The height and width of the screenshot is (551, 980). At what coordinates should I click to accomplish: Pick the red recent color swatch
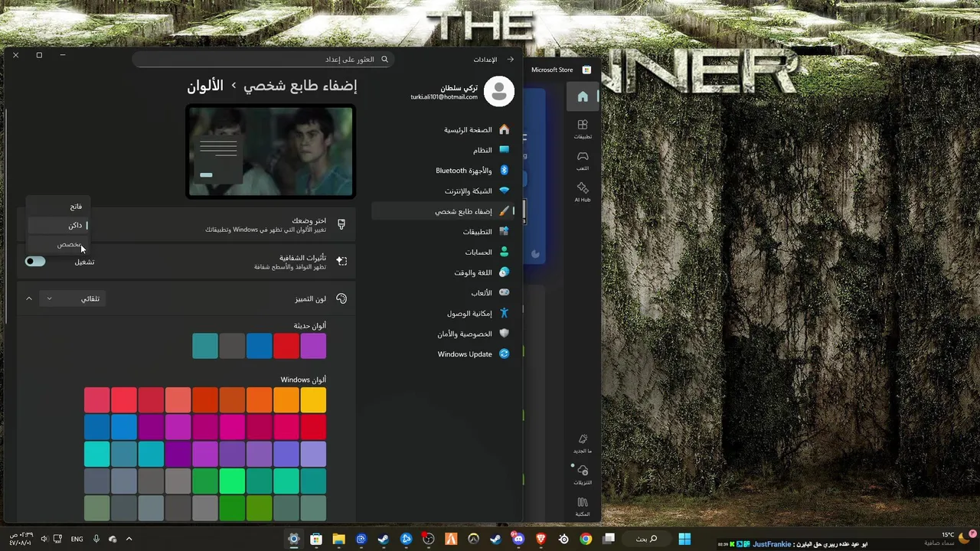[286, 346]
